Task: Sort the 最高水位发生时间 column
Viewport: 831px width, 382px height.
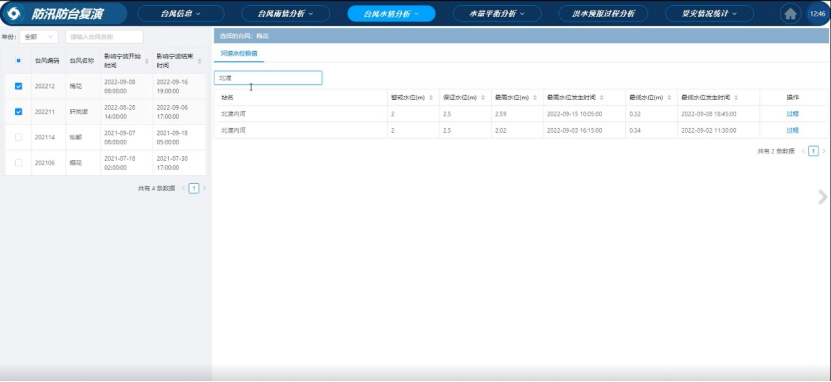Action: (x=602, y=97)
